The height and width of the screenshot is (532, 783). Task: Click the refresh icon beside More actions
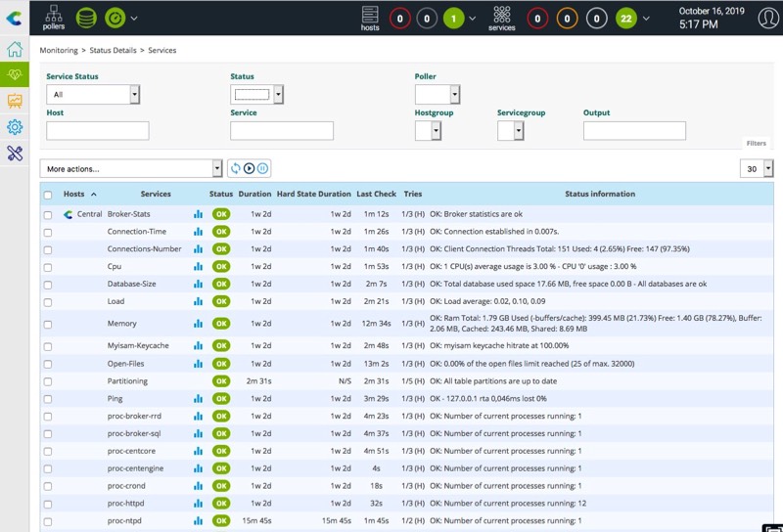[x=236, y=168]
